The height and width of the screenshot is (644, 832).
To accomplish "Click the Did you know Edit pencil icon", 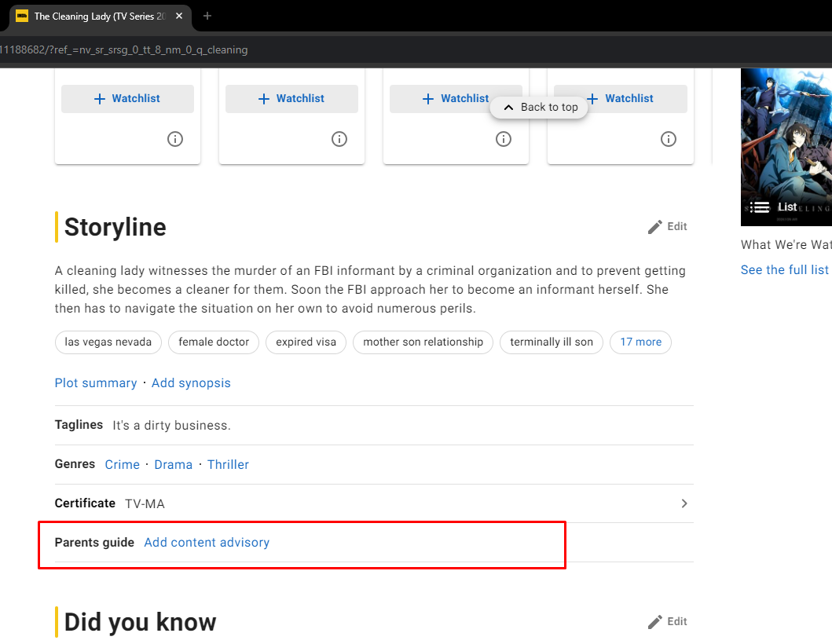I will [x=654, y=622].
